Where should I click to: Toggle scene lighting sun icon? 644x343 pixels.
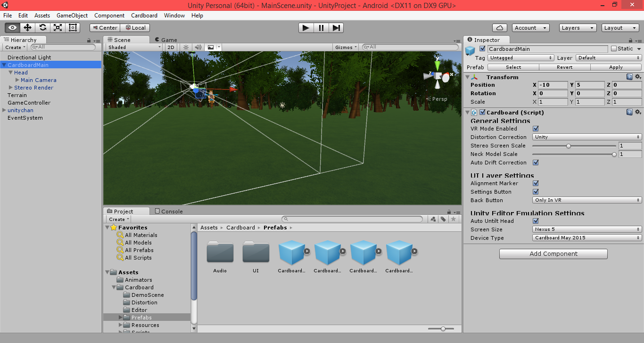pos(186,47)
